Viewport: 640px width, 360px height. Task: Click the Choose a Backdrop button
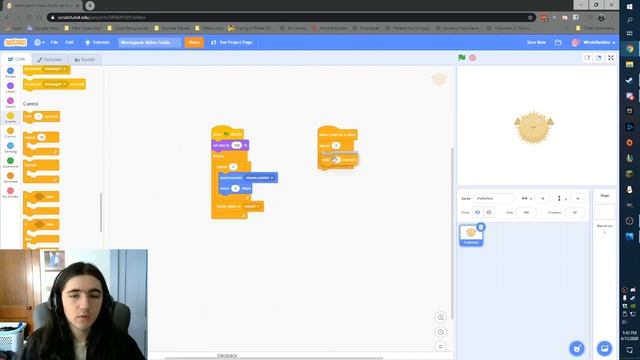(604, 349)
